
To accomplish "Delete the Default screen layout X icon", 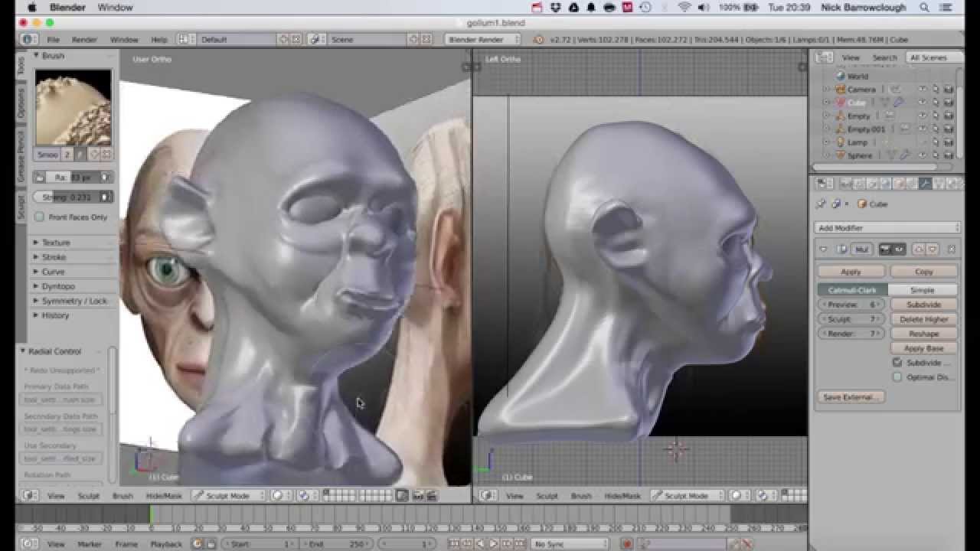I will (x=296, y=39).
